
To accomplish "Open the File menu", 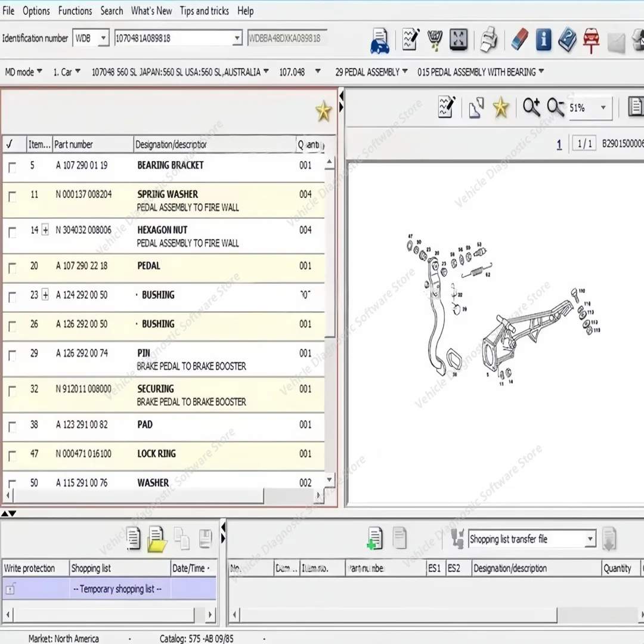I will 8,11.
